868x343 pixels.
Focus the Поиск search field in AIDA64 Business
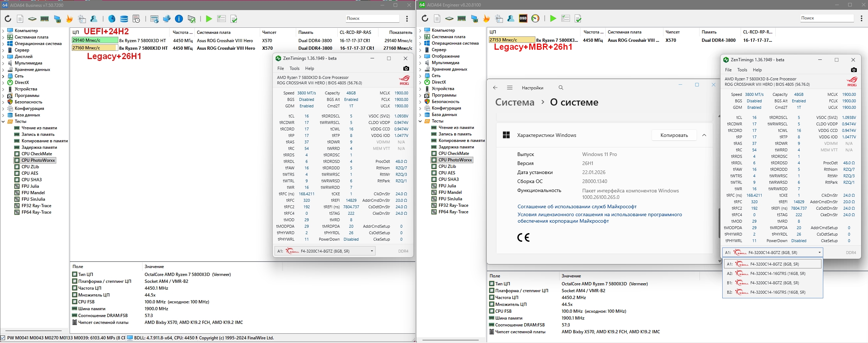tap(372, 18)
